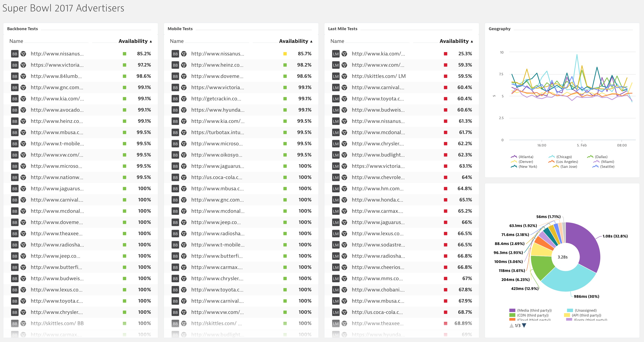This screenshot has height=342, width=644.
Task: Click Chrome icon for avocado row in Backbone Tests
Action: (23, 110)
